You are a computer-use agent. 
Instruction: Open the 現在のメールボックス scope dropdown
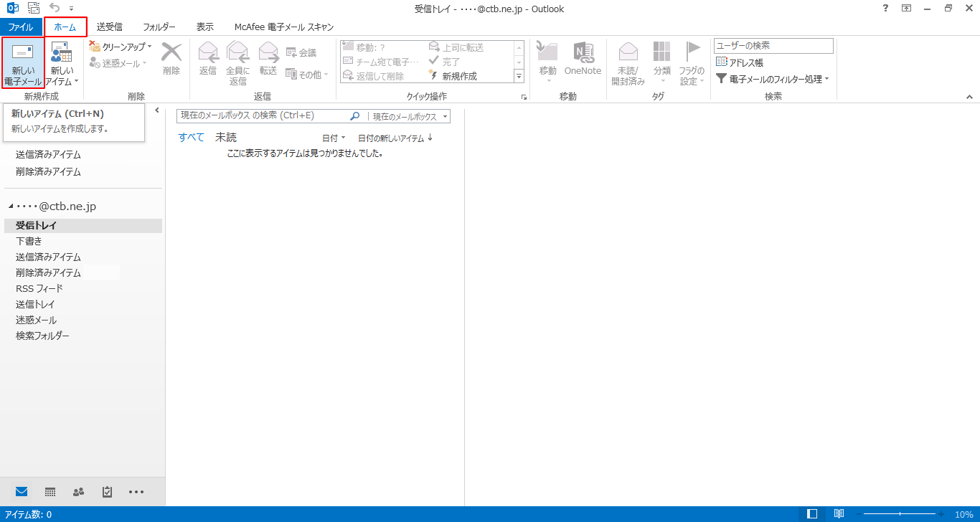(410, 116)
